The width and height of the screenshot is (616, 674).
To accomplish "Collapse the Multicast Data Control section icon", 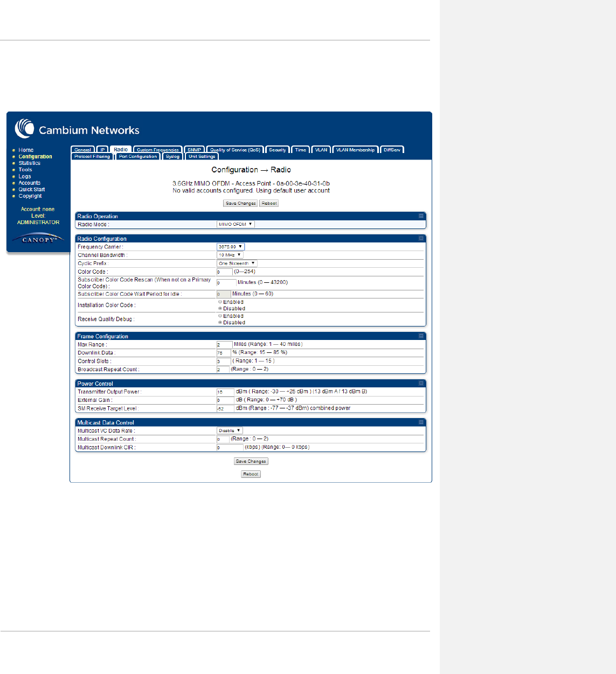I will (421, 422).
